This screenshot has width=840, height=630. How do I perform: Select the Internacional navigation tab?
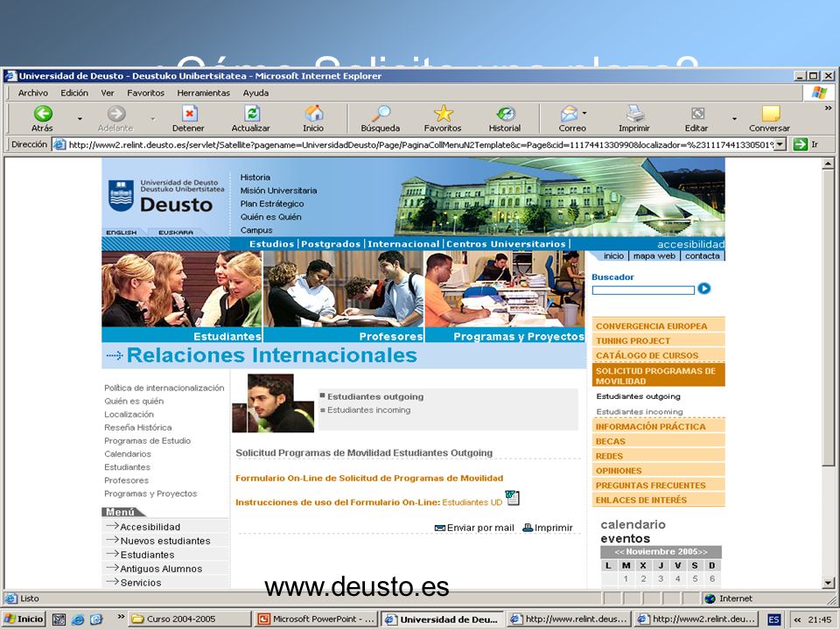403,244
